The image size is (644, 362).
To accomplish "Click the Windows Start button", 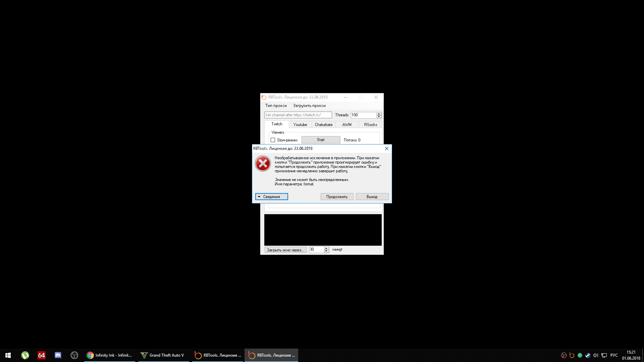I will pyautogui.click(x=8, y=355).
